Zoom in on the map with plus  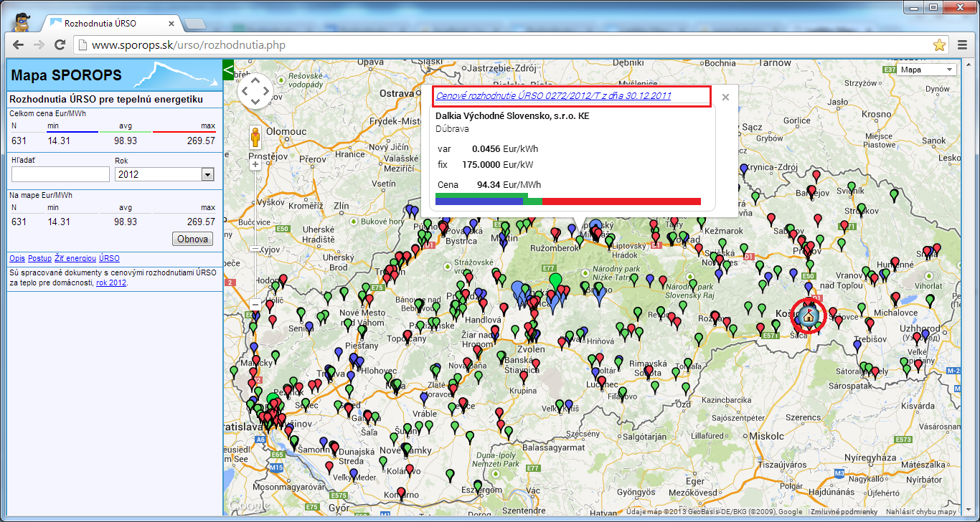[255, 164]
